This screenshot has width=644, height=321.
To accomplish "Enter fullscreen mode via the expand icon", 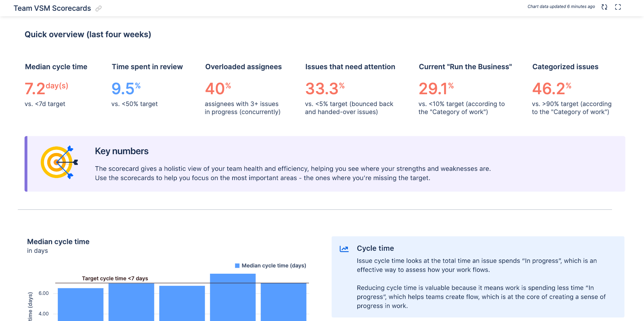I will click(618, 7).
